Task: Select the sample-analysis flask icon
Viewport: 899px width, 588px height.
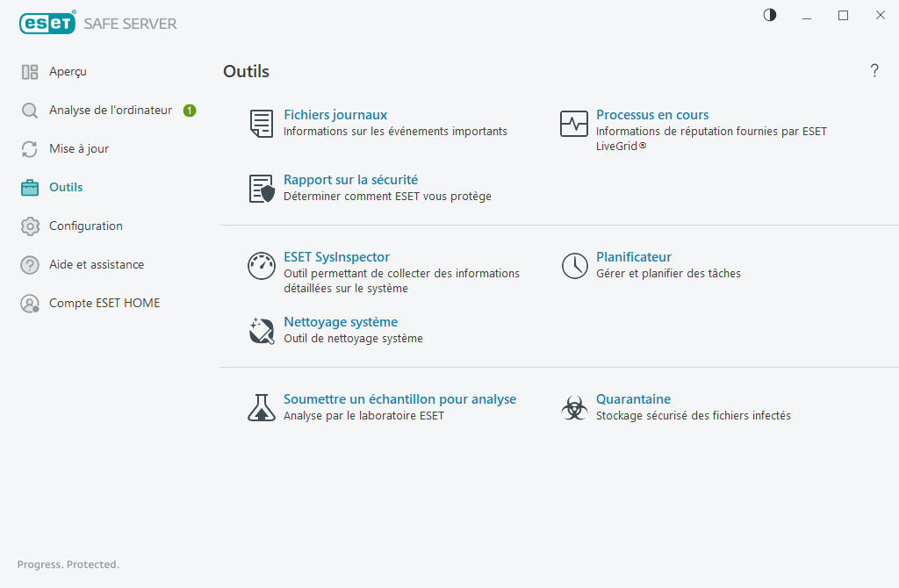Action: click(x=261, y=407)
